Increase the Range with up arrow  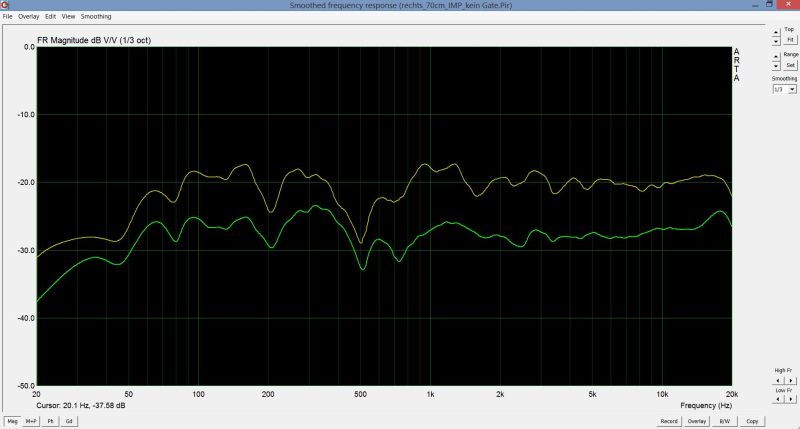pos(776,57)
